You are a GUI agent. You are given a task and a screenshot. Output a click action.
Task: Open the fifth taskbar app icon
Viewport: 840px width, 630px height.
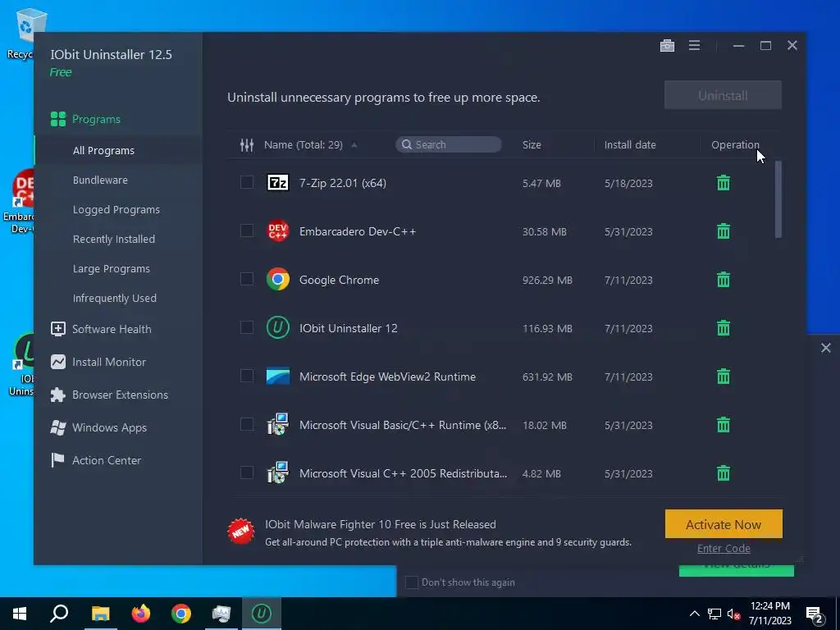[221, 614]
